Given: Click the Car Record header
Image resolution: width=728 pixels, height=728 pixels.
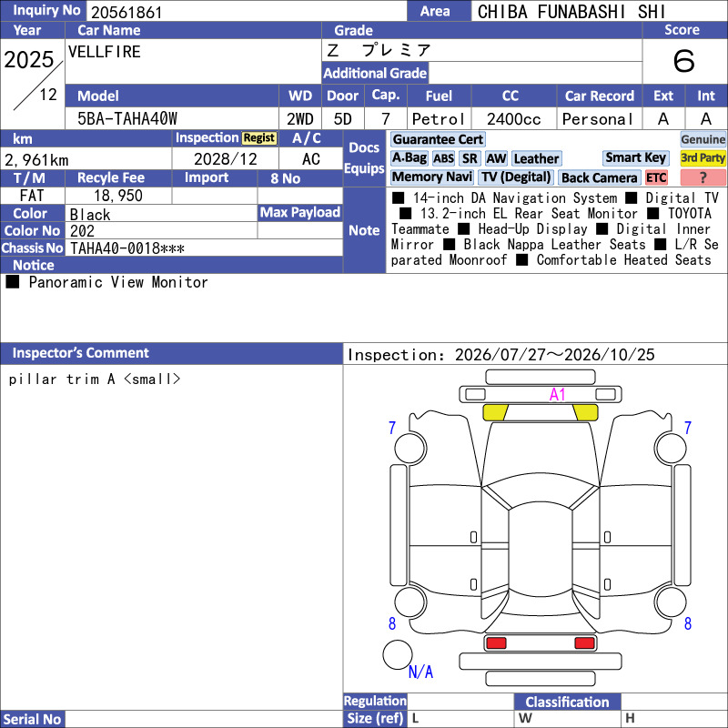Looking at the screenshot, I should point(599,96).
